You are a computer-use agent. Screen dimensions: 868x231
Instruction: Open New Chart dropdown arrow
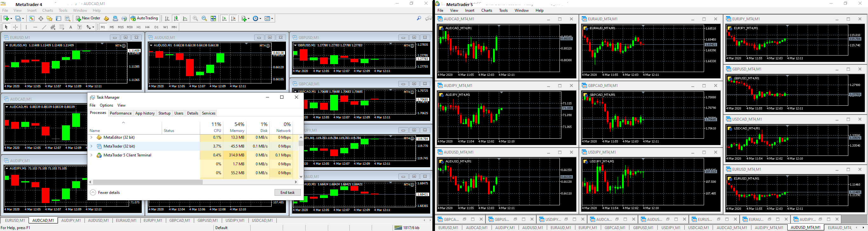(x=11, y=18)
